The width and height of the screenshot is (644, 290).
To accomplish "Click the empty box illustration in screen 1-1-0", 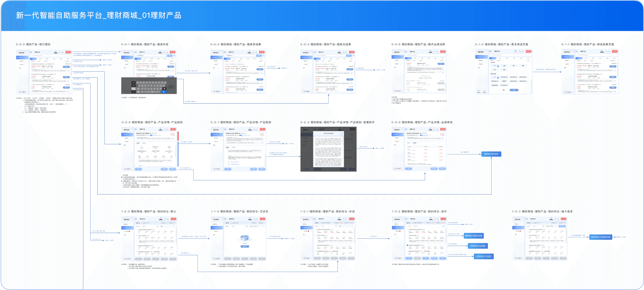I will click(245, 238).
